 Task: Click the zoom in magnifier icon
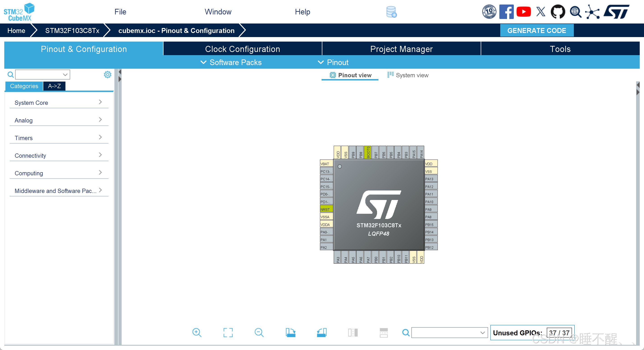click(197, 332)
